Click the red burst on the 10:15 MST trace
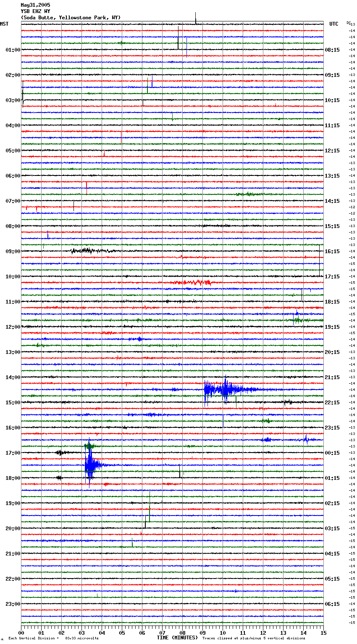The width and height of the screenshot is (357, 644). 191,283
